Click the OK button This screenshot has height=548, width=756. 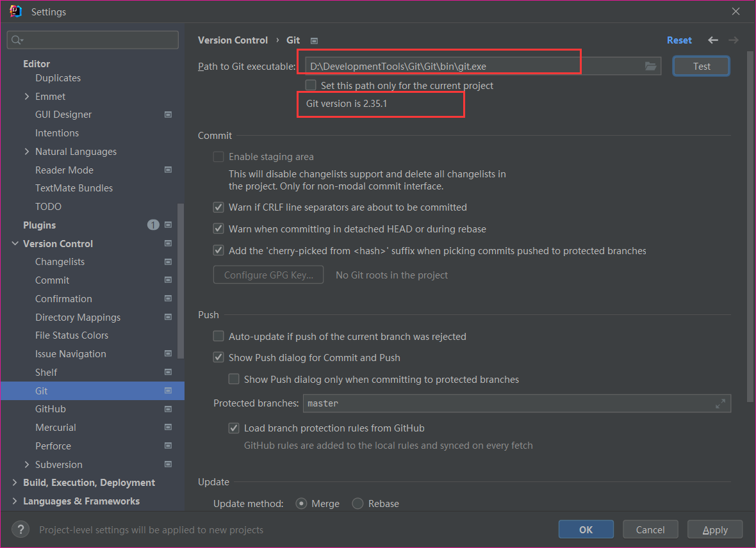586,529
